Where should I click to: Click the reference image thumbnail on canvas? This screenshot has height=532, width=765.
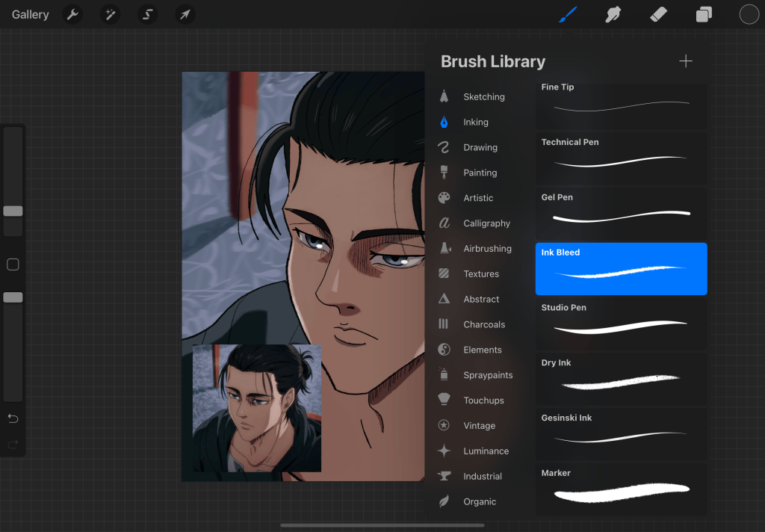coord(256,408)
